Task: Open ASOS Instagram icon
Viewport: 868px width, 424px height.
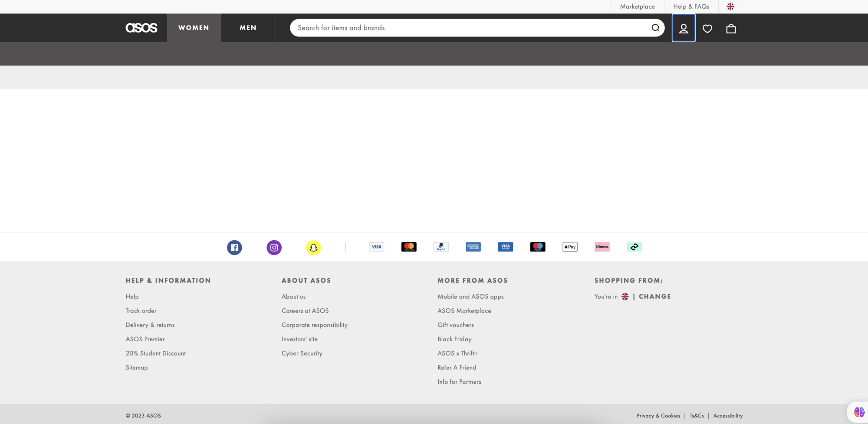Action: click(274, 247)
